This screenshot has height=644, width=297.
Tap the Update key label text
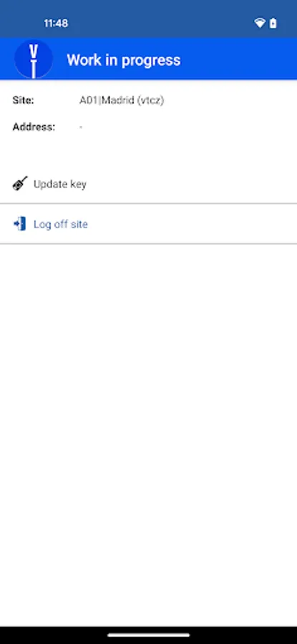click(x=60, y=184)
